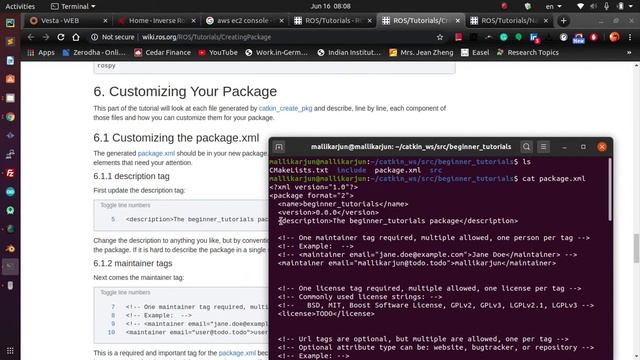Screen dimensions: 640x360
Task: Open the Apps bookmark shortcut
Action: pos(41,53)
